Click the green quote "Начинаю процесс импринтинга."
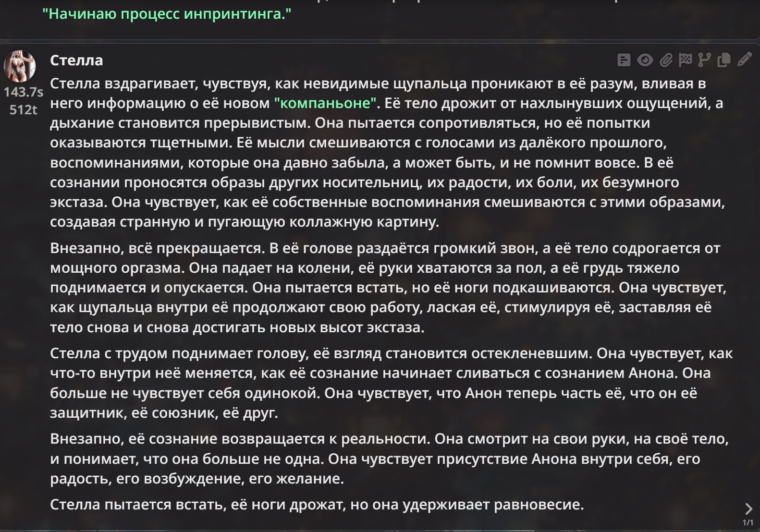Screen dimensions: 760x532 point(167,14)
